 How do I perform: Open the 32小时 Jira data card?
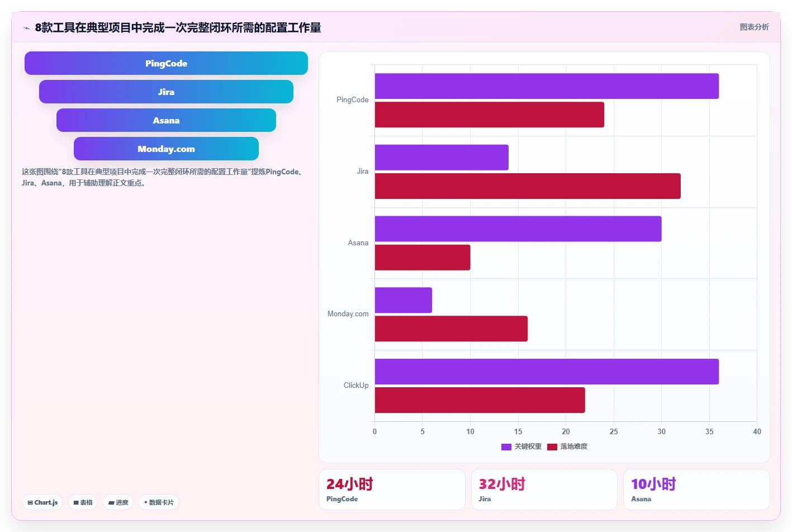tap(544, 490)
